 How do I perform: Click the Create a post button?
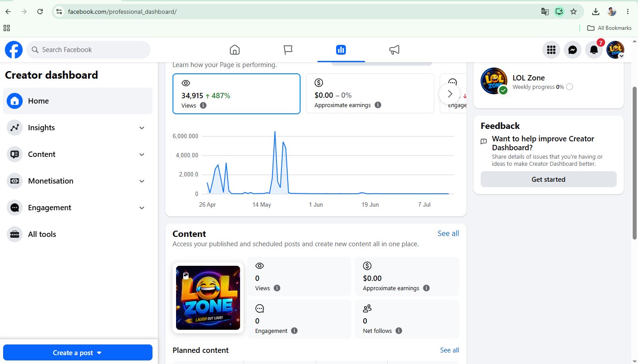78,352
